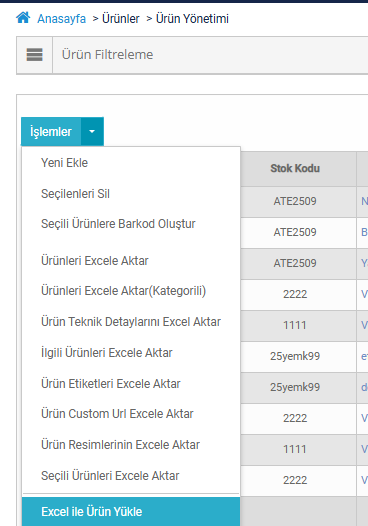Expand the İşlemler dropdown caret
The height and width of the screenshot is (526, 368).
point(92,132)
